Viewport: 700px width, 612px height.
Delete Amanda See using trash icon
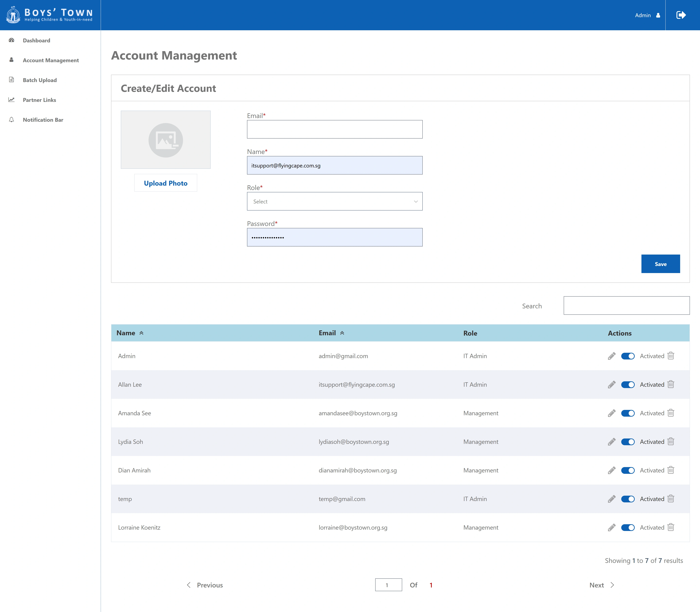[671, 413]
